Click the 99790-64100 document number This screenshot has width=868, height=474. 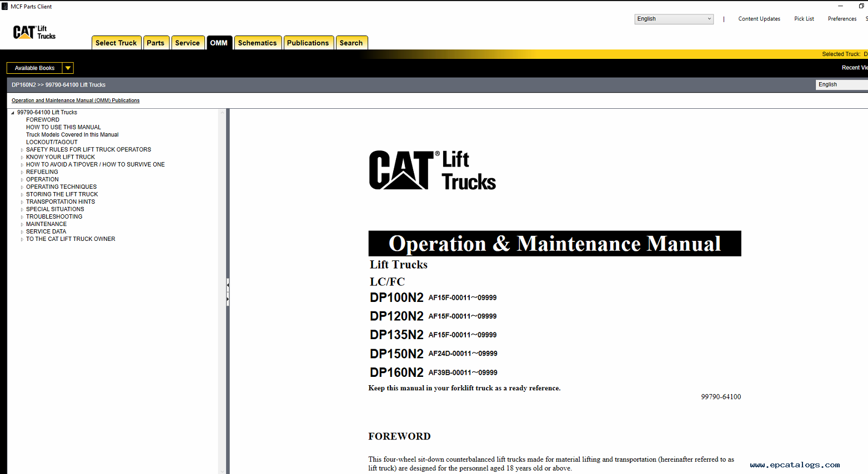pyautogui.click(x=721, y=397)
